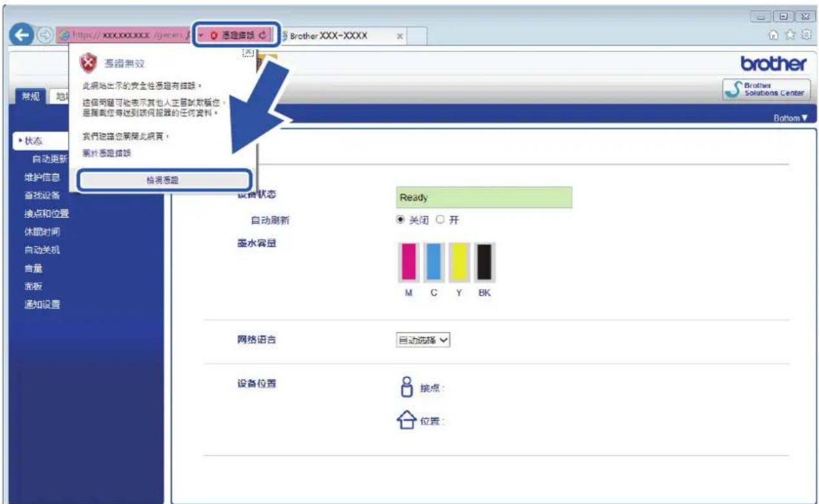Open the address bar dropdown arrow
The width and height of the screenshot is (819, 504).
click(201, 35)
